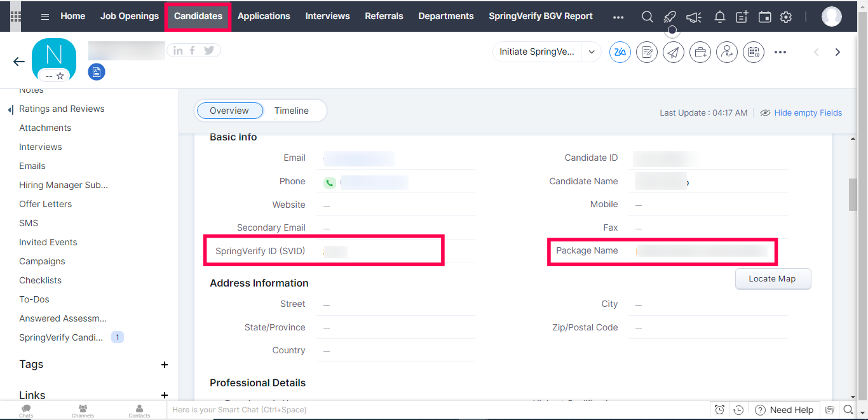Toggle the candidate star rating badge

54,76
